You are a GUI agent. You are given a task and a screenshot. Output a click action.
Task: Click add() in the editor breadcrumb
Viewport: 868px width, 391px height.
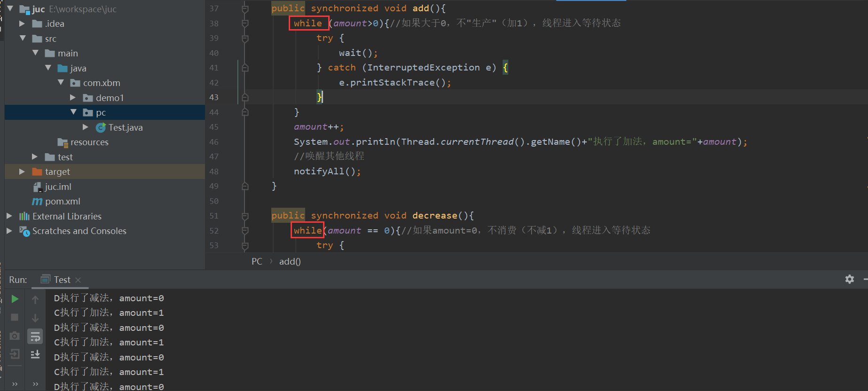point(290,261)
